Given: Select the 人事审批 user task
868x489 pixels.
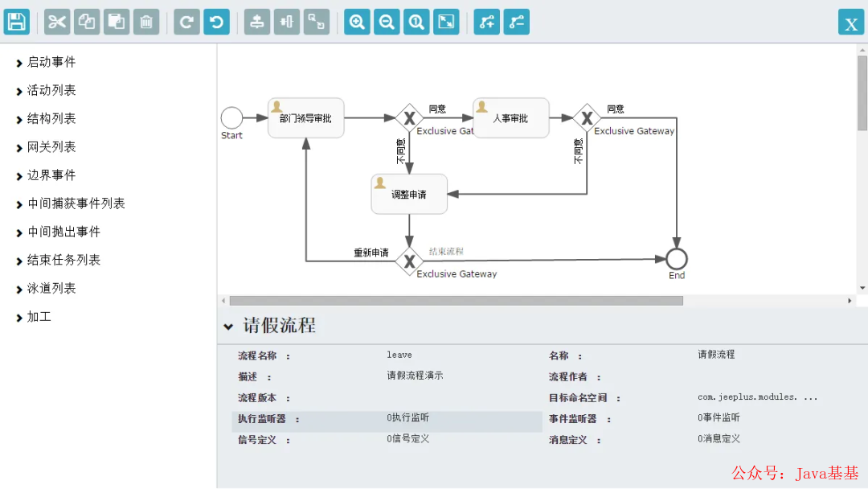Looking at the screenshot, I should [x=510, y=118].
